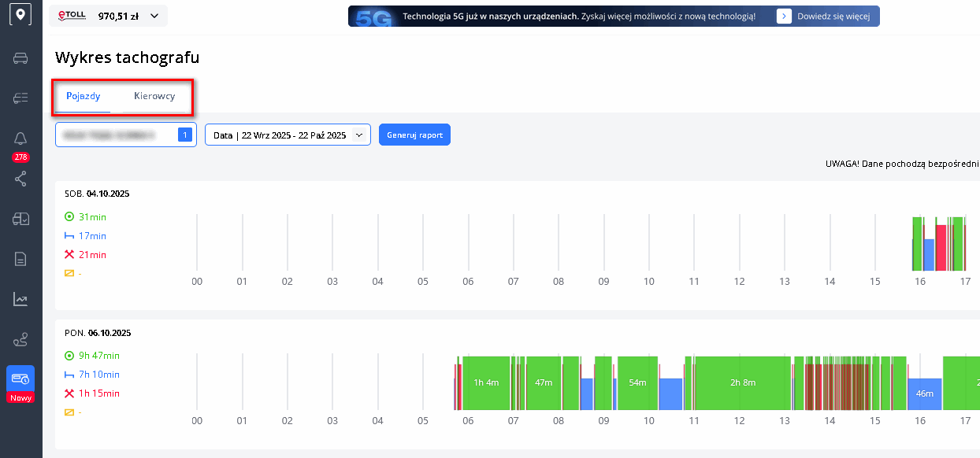Open the document reports sidebar icon
The height and width of the screenshot is (458, 980).
[x=20, y=259]
